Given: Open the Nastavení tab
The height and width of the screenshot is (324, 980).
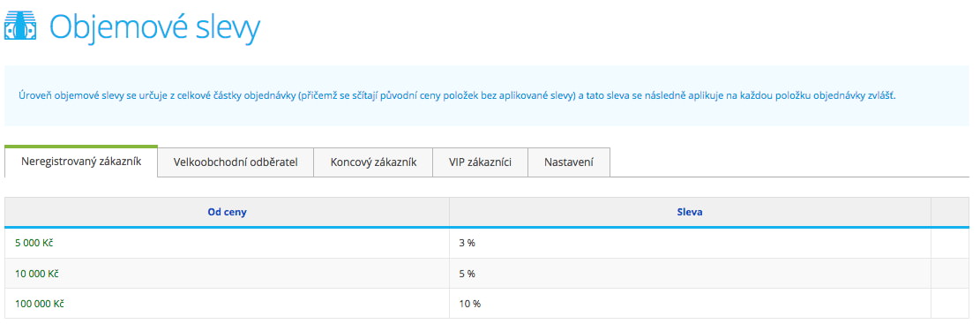Looking at the screenshot, I should [569, 162].
